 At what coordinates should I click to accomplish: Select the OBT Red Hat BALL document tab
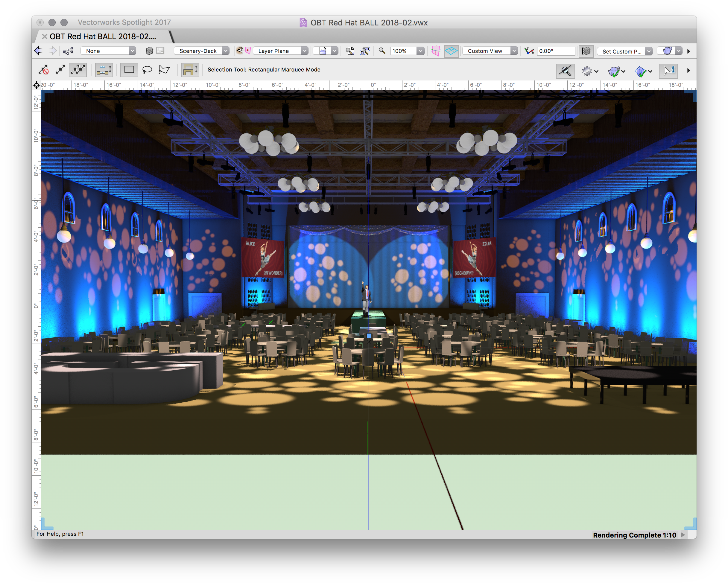pos(103,36)
